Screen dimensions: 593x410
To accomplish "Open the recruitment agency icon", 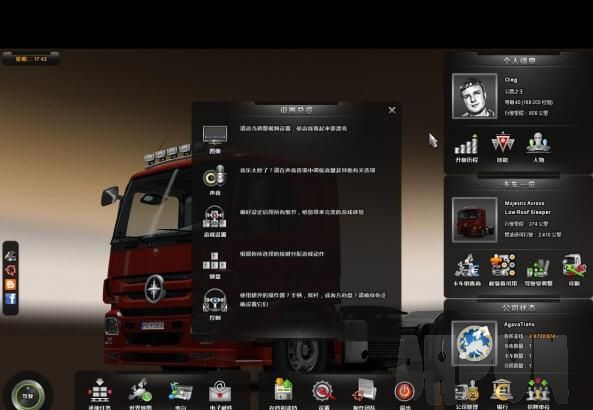I will coord(538,390).
